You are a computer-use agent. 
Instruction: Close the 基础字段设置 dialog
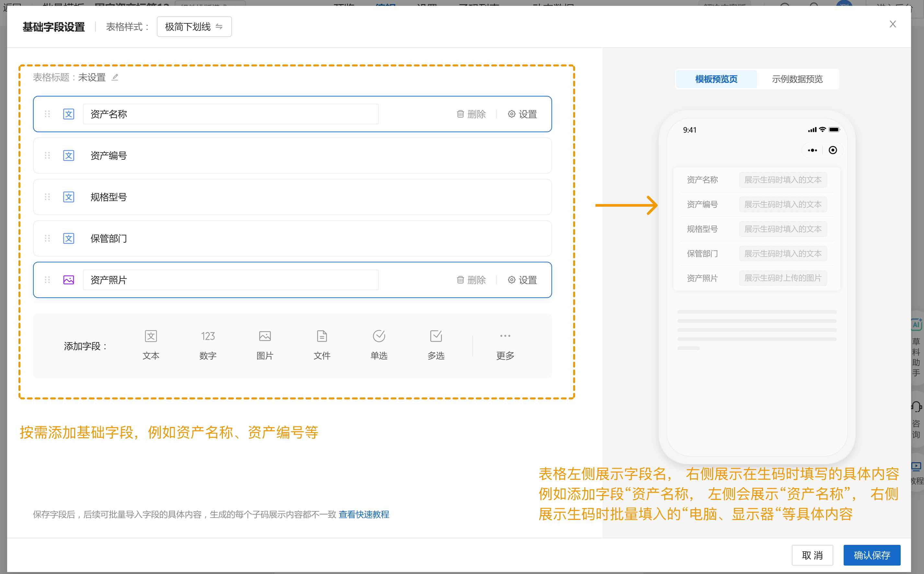893,24
